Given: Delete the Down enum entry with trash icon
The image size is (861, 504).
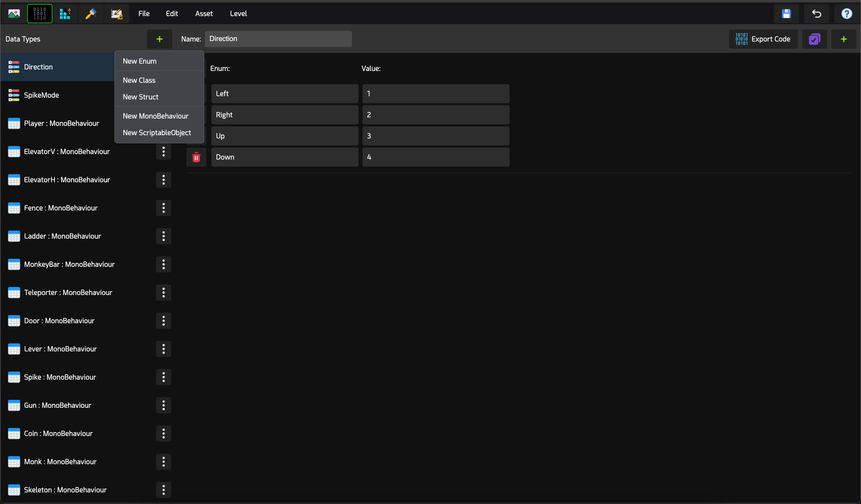Looking at the screenshot, I should click(196, 157).
